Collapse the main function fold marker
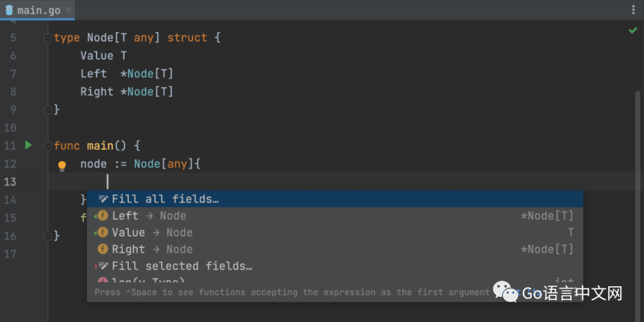Screen dimensions: 644x322 pos(48,145)
